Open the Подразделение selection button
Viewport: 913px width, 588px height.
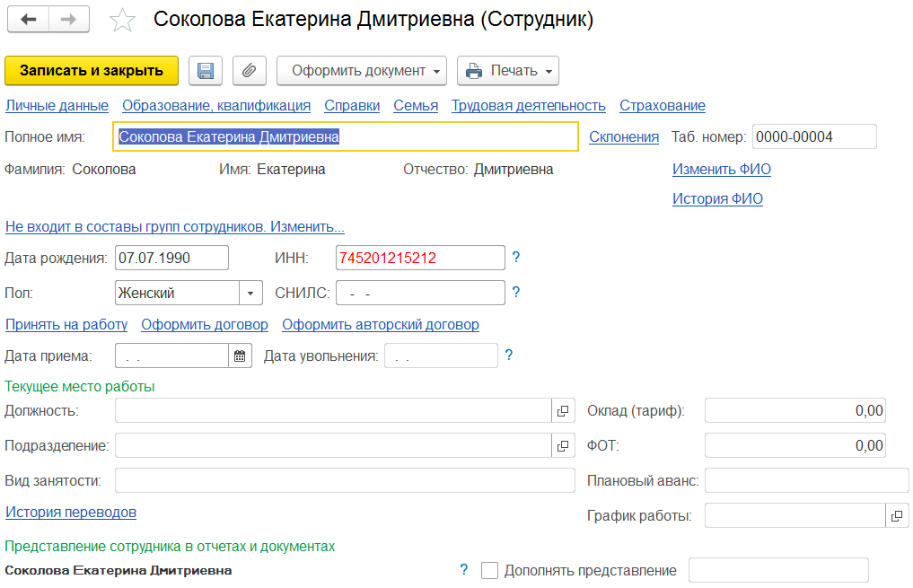563,445
